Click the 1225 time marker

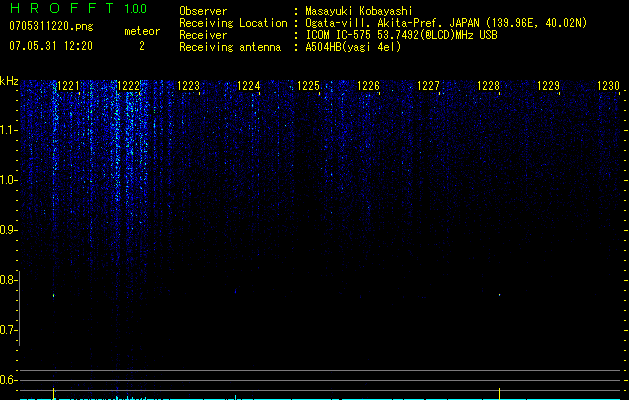pyautogui.click(x=308, y=86)
